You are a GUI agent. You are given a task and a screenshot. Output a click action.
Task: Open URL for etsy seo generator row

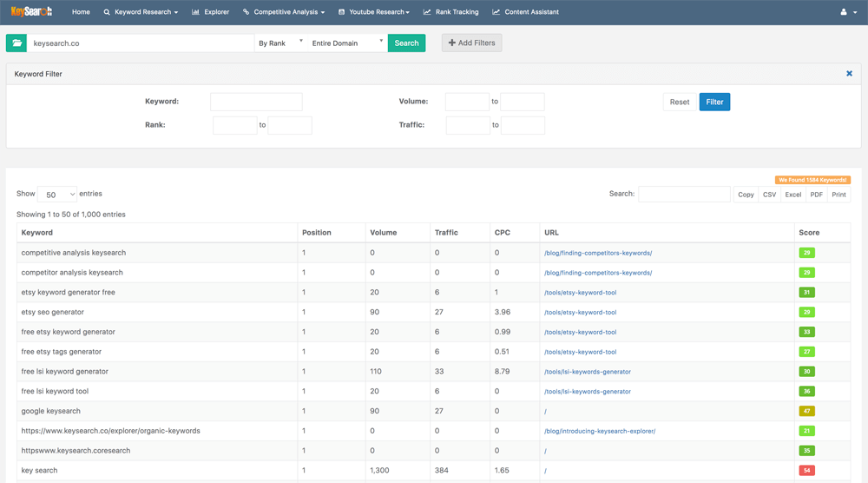point(580,313)
